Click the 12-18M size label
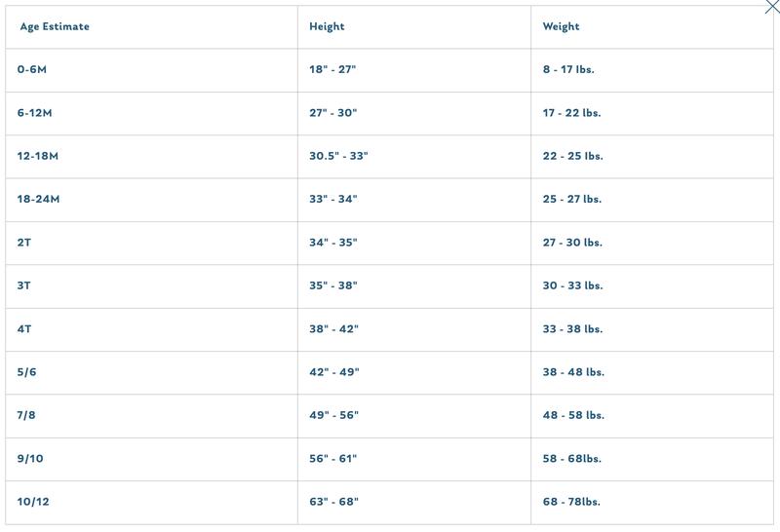The image size is (780, 532). 38,156
